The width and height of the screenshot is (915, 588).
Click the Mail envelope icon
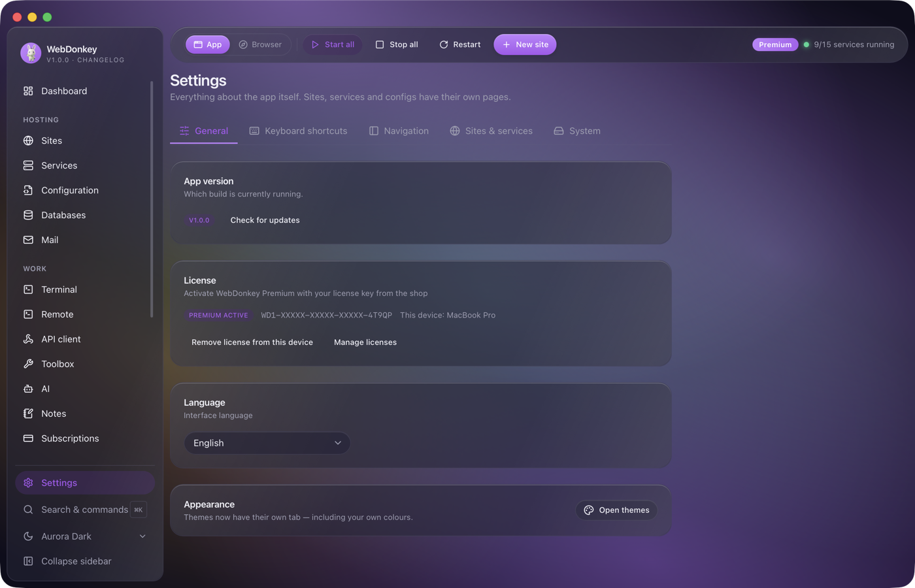pos(28,240)
